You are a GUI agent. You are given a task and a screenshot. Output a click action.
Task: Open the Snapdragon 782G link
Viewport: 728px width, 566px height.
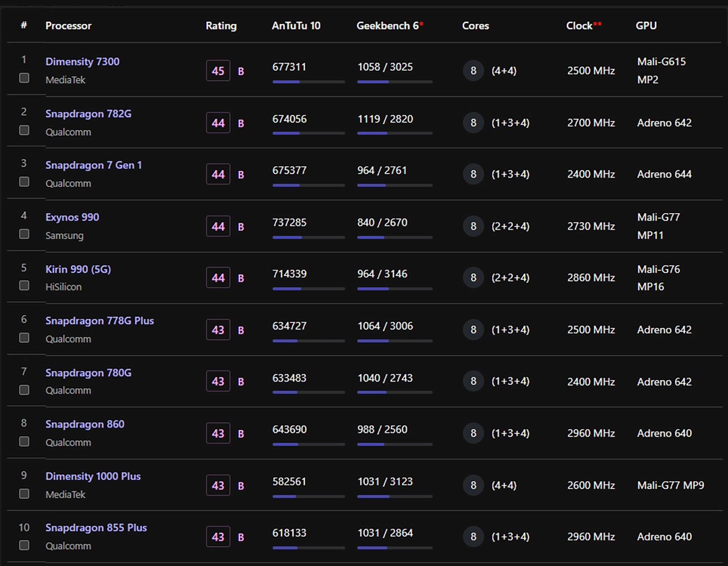[88, 114]
